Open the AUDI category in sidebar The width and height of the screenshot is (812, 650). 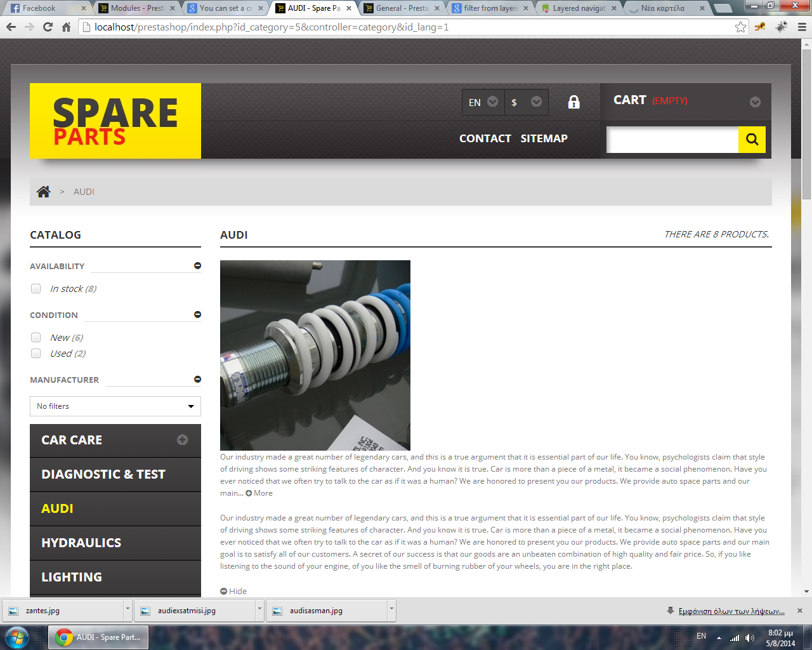(x=115, y=508)
